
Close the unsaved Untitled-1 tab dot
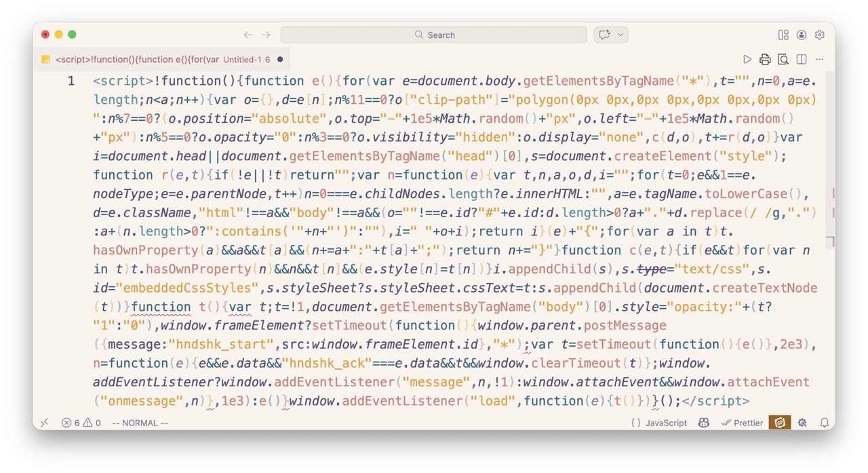click(280, 60)
